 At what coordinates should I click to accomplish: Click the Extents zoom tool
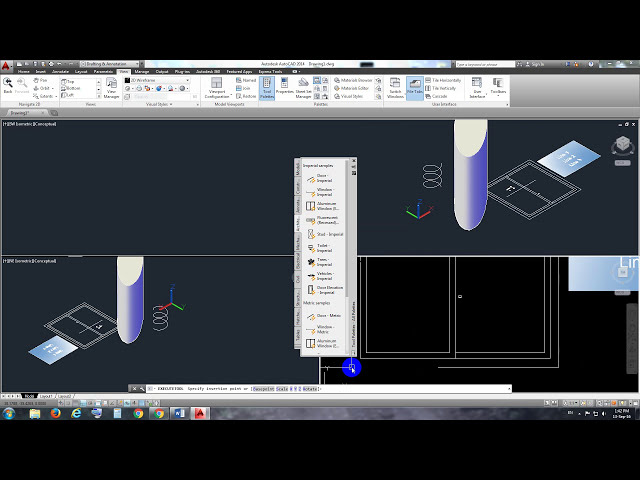click(x=43, y=96)
